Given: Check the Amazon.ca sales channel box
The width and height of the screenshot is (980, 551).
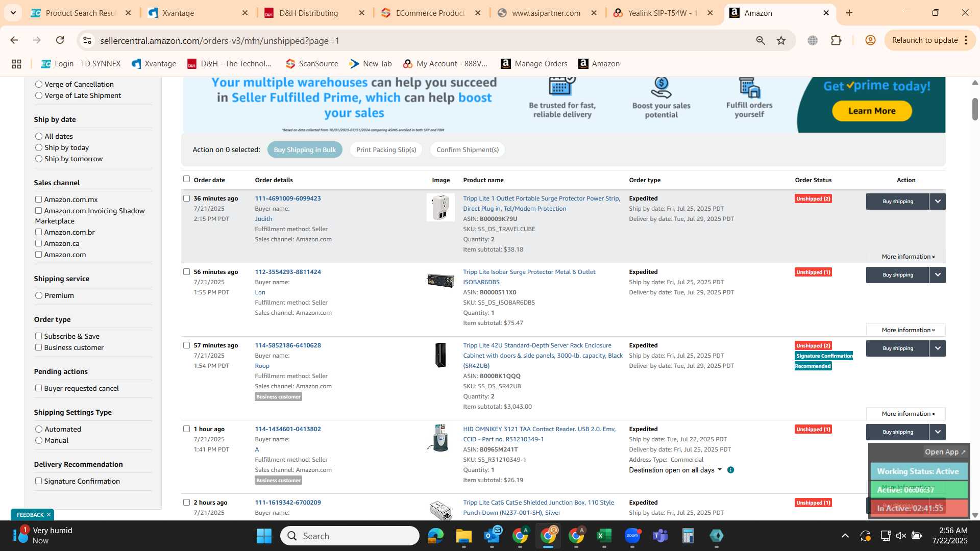Looking at the screenshot, I should pos(38,243).
